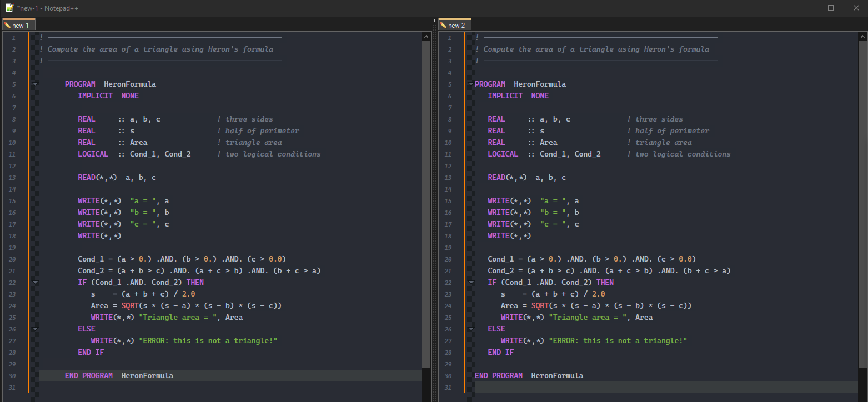Click the Cond_2 assignment line in new-2
The height and width of the screenshot is (402, 868).
click(609, 271)
